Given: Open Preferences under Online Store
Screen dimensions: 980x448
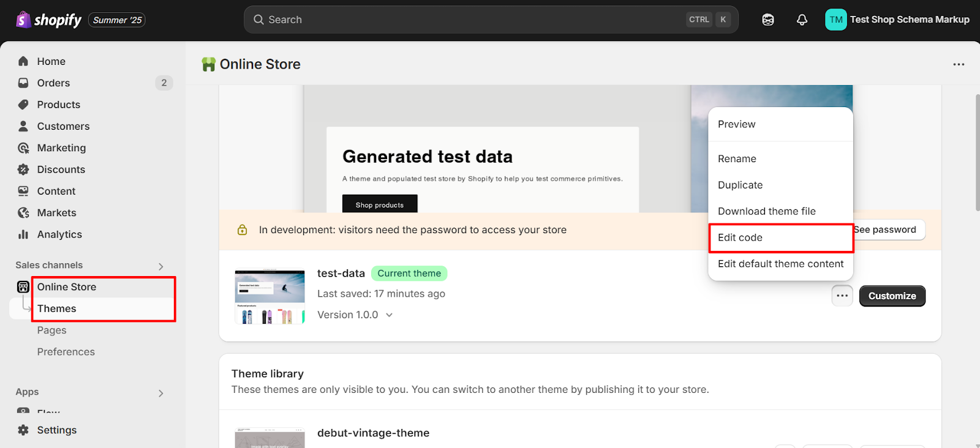Looking at the screenshot, I should (66, 352).
